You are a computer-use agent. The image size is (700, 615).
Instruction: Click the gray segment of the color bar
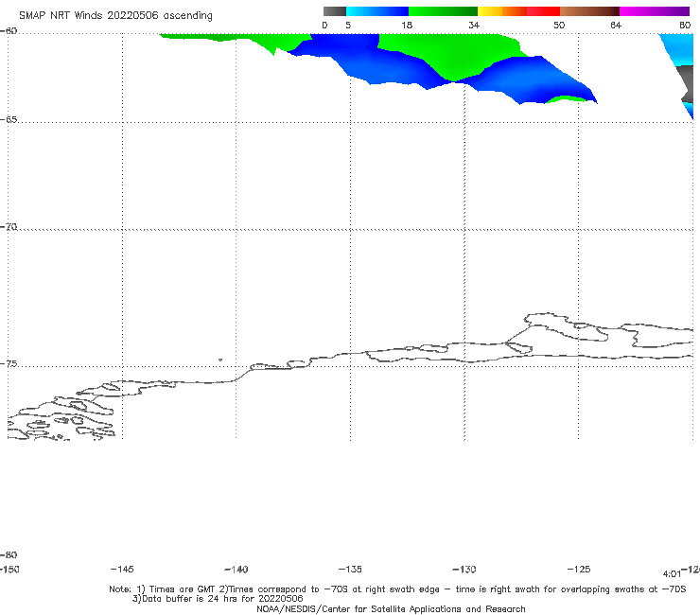(334, 11)
